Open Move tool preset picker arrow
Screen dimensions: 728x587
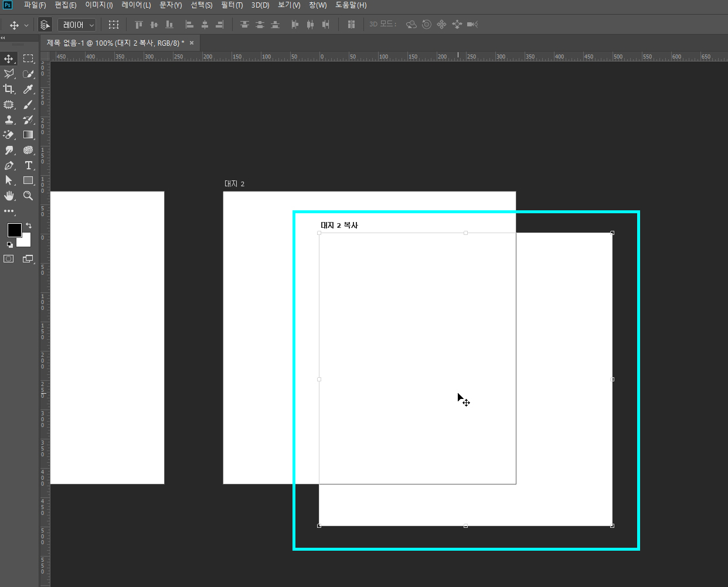26,25
